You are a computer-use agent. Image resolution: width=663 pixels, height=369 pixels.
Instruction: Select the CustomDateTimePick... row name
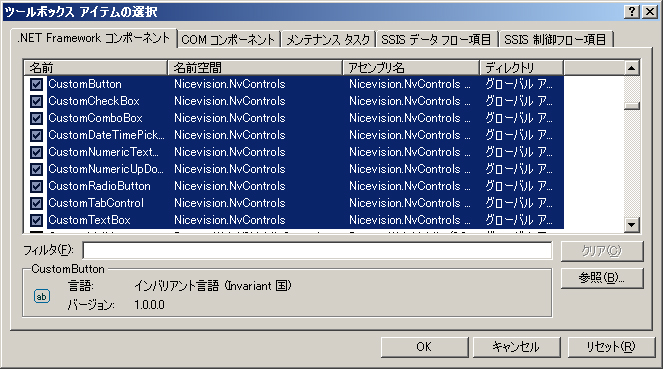(106, 135)
